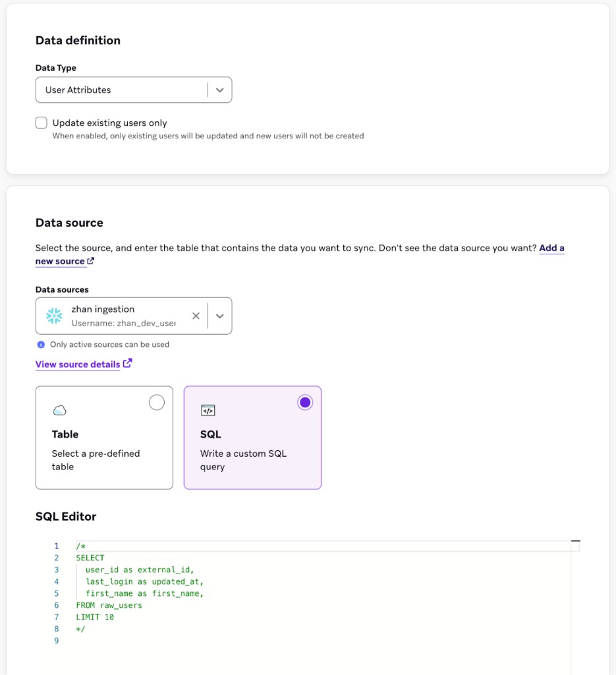The image size is (616, 675).
Task: Click the Snowflake data source icon
Action: pos(54,315)
